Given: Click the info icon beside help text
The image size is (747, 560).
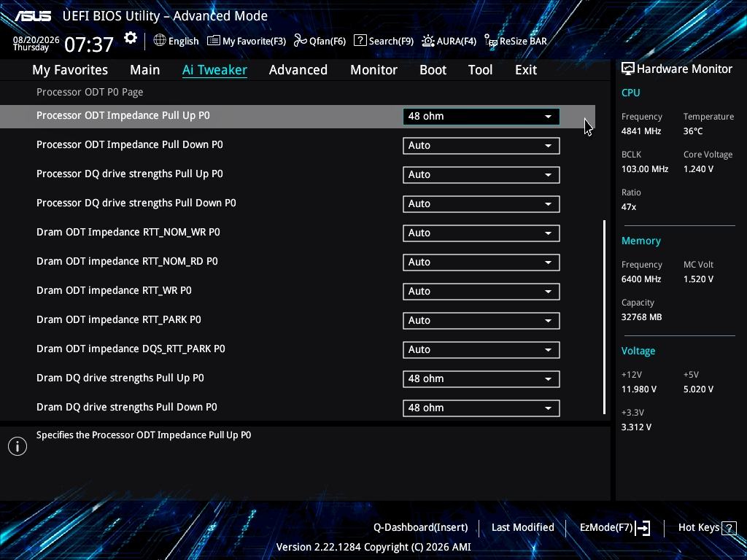Looking at the screenshot, I should click(x=18, y=446).
